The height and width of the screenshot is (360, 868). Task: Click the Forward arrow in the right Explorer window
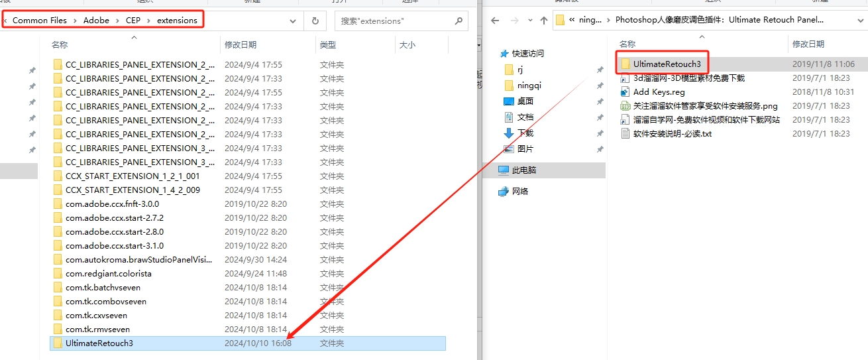pyautogui.click(x=515, y=20)
